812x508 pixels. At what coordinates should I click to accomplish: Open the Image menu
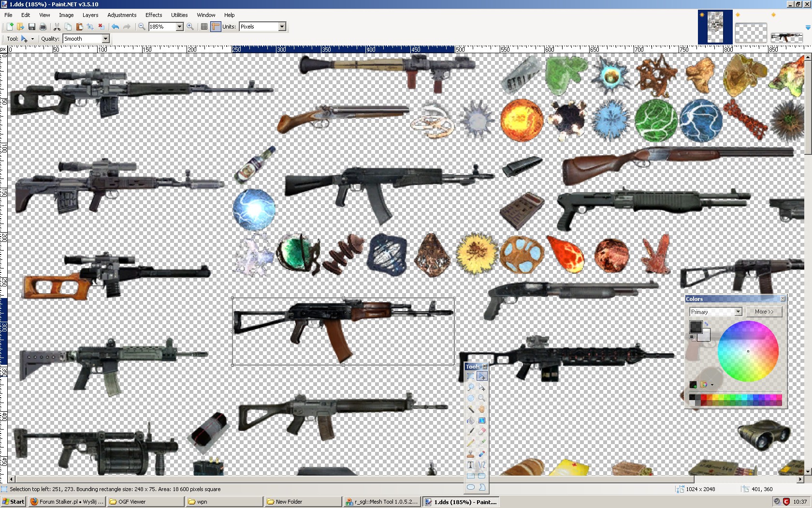pos(66,15)
